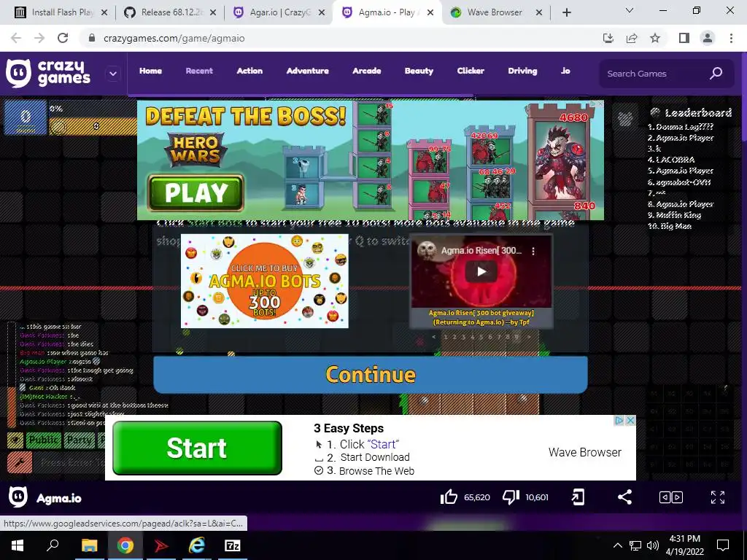Bookmark this page with the star
The width and height of the screenshot is (747, 560).
(655, 38)
